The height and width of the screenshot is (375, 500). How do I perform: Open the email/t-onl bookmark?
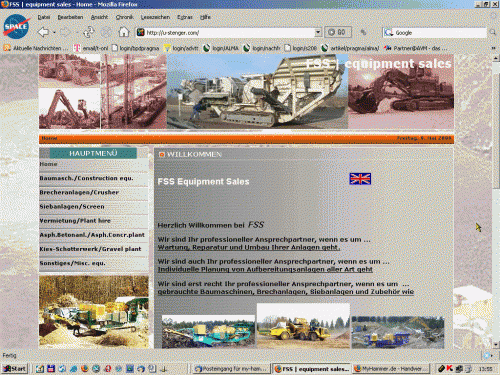tap(91, 48)
